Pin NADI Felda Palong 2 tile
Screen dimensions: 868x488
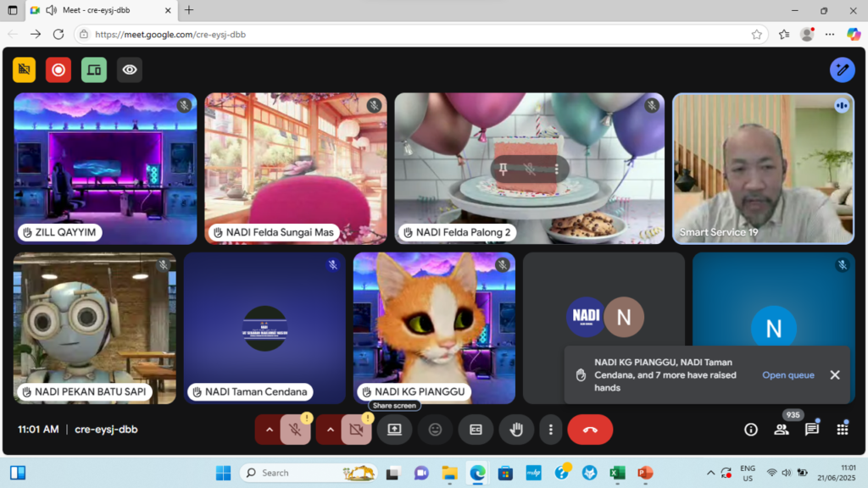click(x=503, y=169)
